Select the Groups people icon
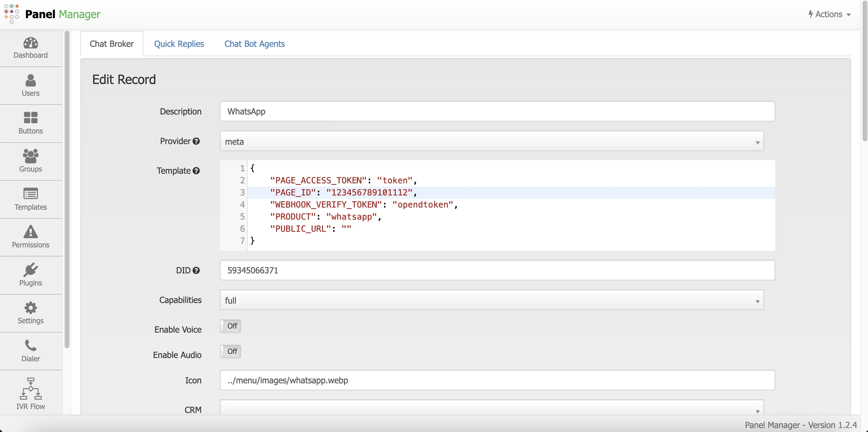 coord(30,156)
